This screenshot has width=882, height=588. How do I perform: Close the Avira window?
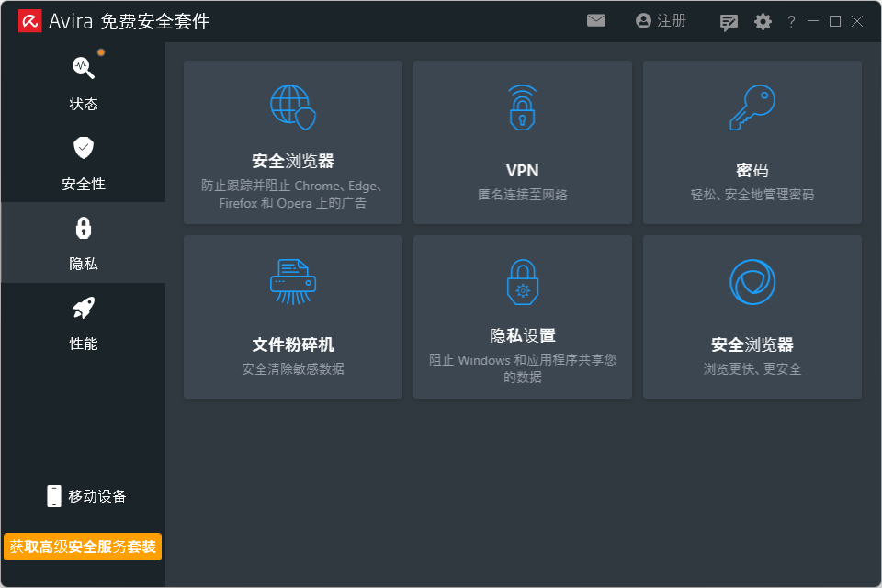857,21
